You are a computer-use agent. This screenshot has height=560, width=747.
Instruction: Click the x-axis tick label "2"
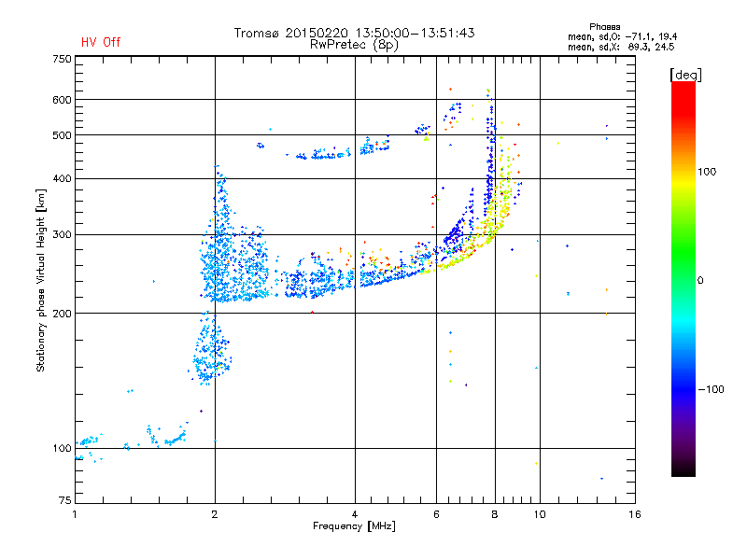215,514
